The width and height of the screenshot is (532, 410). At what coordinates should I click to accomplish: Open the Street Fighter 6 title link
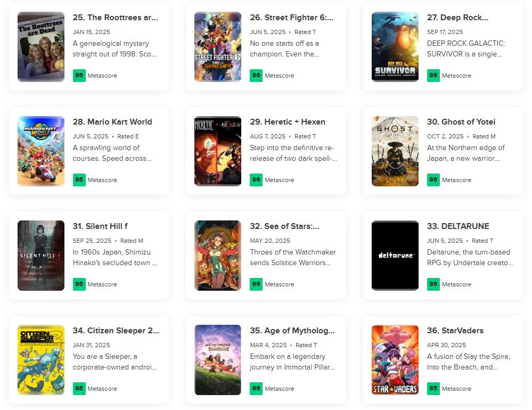pyautogui.click(x=291, y=18)
